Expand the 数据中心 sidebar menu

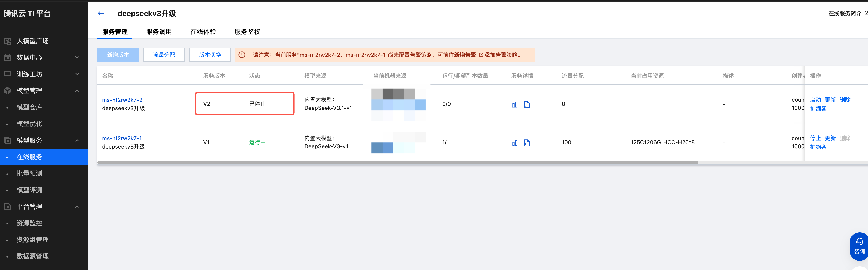[77, 58]
